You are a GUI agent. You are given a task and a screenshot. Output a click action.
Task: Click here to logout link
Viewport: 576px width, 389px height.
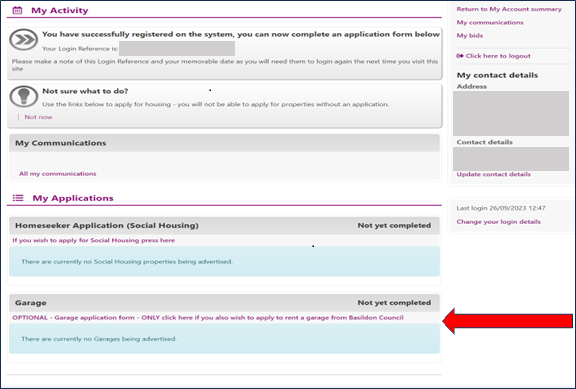(498, 56)
